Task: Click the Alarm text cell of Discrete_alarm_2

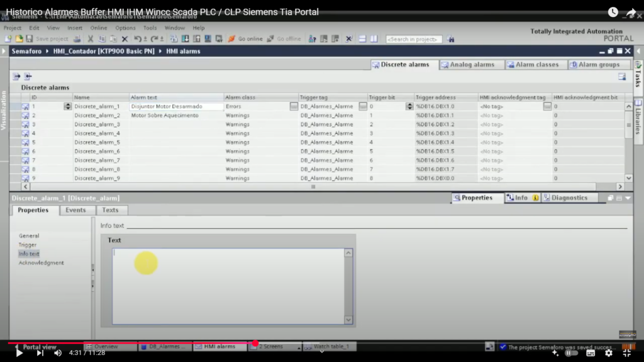Action: click(x=176, y=116)
